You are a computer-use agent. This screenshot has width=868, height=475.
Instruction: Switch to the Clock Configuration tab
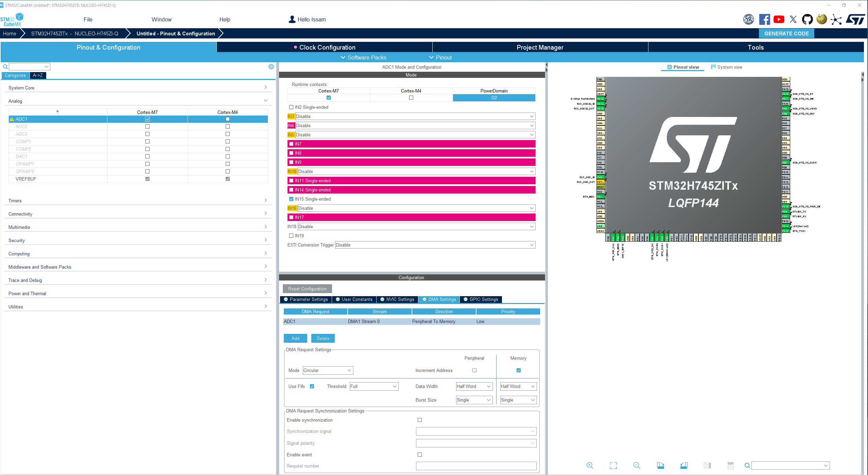coord(325,47)
